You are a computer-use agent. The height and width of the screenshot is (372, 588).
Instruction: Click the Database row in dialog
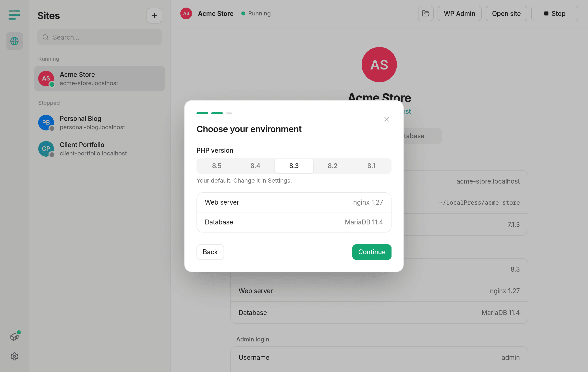click(x=294, y=222)
